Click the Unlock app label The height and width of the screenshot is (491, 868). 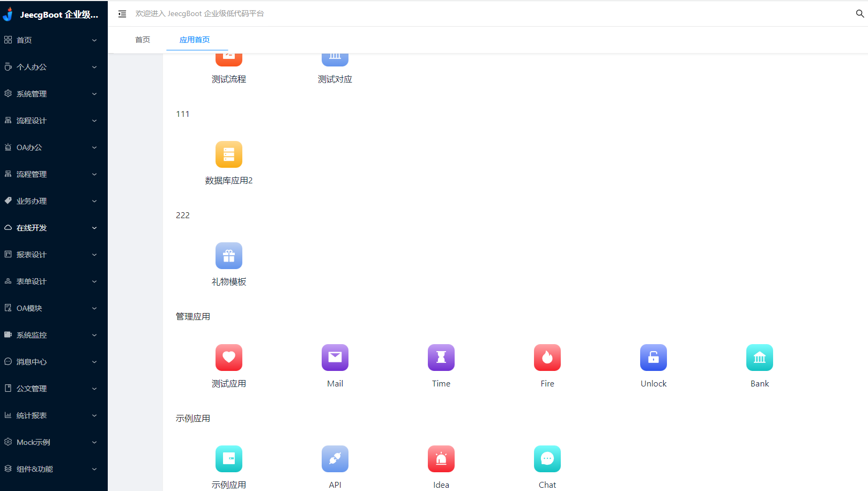(654, 384)
